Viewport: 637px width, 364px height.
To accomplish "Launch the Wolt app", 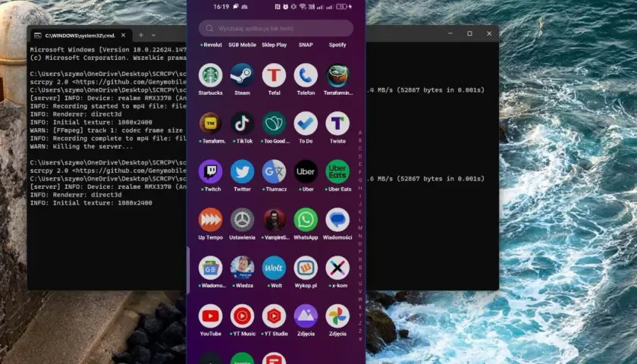I will pyautogui.click(x=274, y=268).
